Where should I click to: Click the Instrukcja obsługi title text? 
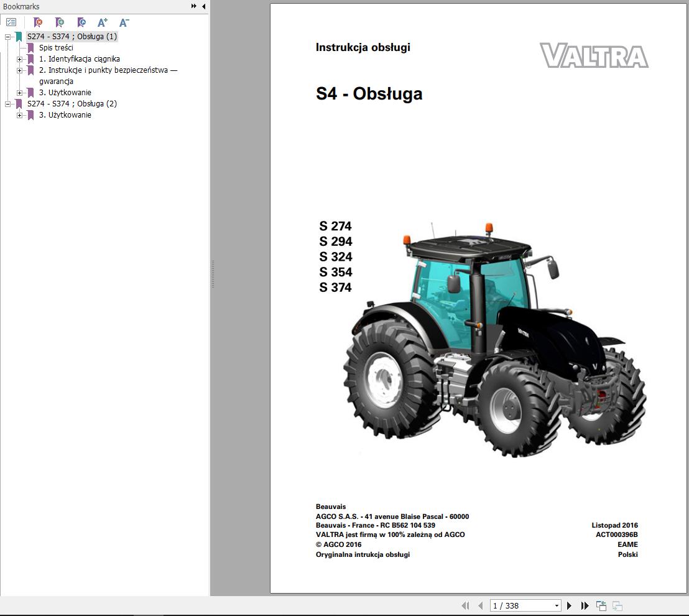pyautogui.click(x=363, y=47)
